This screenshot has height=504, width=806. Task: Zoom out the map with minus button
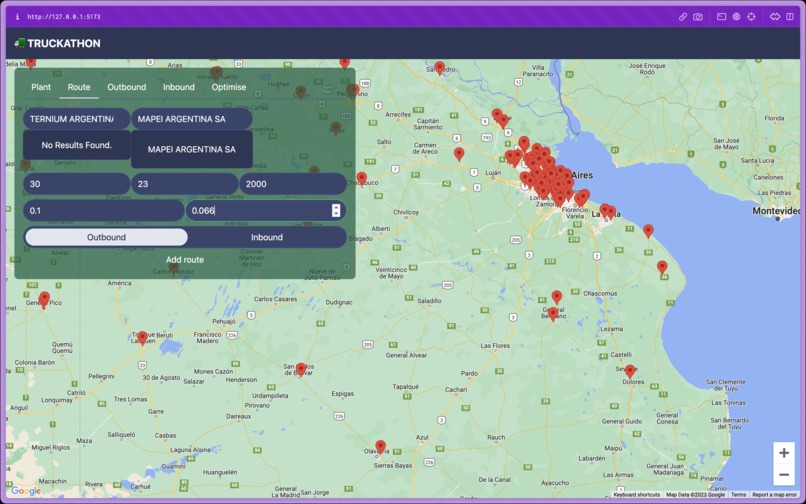tap(784, 475)
